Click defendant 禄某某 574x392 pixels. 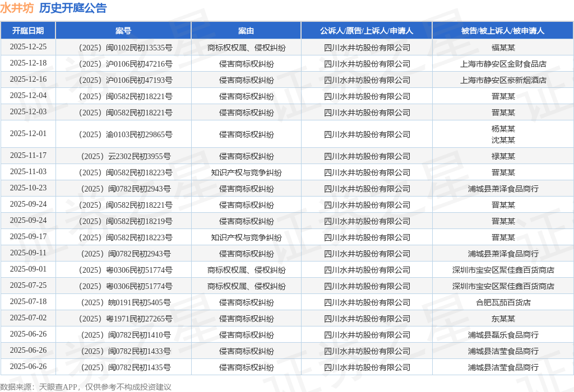tap(503, 156)
